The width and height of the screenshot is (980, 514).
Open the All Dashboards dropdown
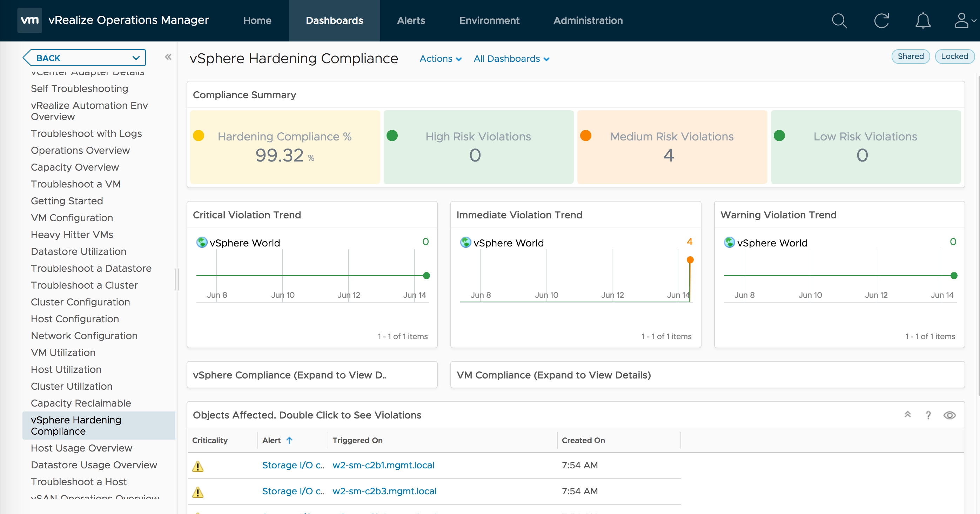coord(511,59)
